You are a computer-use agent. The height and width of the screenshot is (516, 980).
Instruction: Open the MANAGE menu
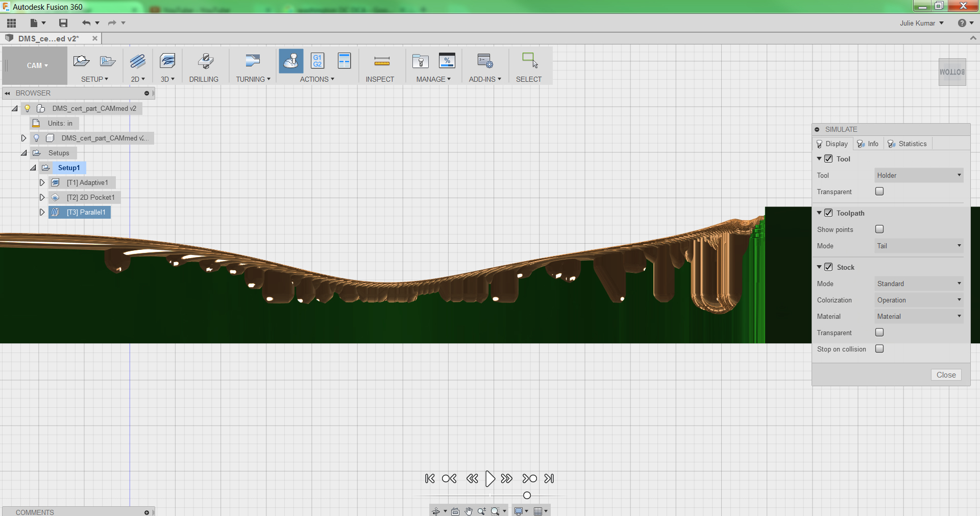click(x=433, y=79)
